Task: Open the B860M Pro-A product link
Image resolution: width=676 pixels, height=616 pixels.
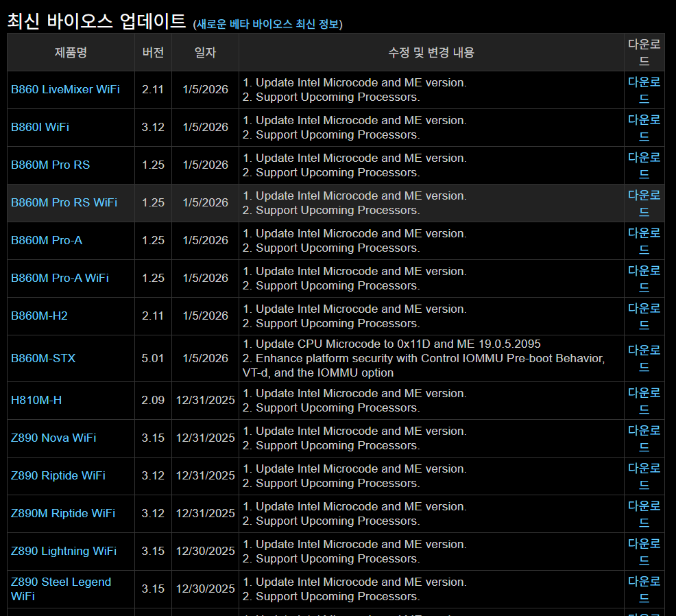Action: point(46,240)
